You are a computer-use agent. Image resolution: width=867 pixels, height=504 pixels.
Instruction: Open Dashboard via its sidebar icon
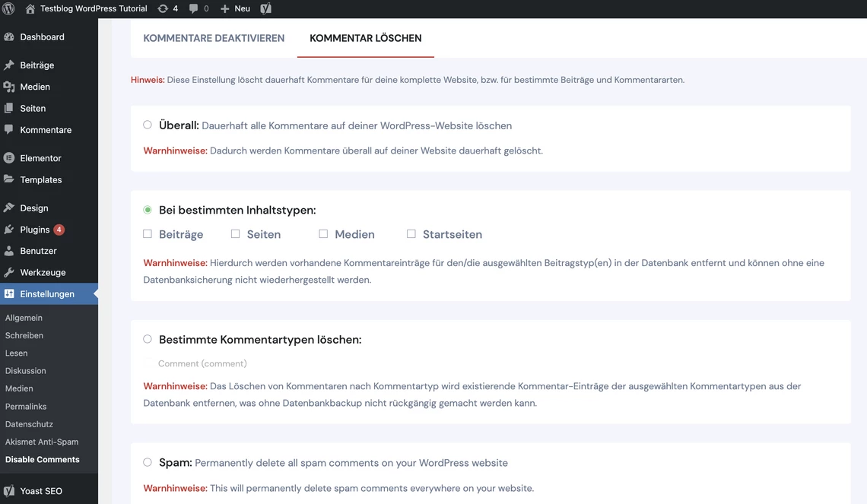click(9, 36)
